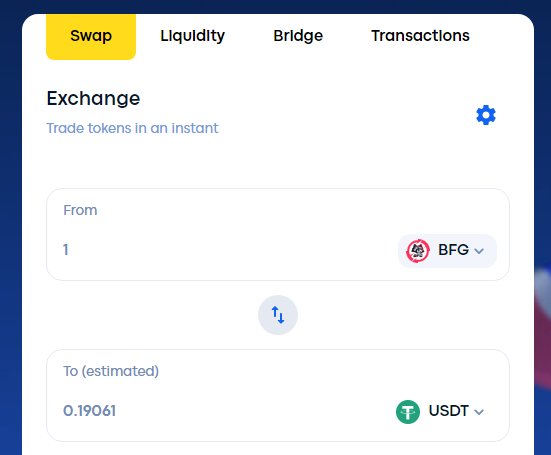Open the exchange settings gear

(x=486, y=115)
